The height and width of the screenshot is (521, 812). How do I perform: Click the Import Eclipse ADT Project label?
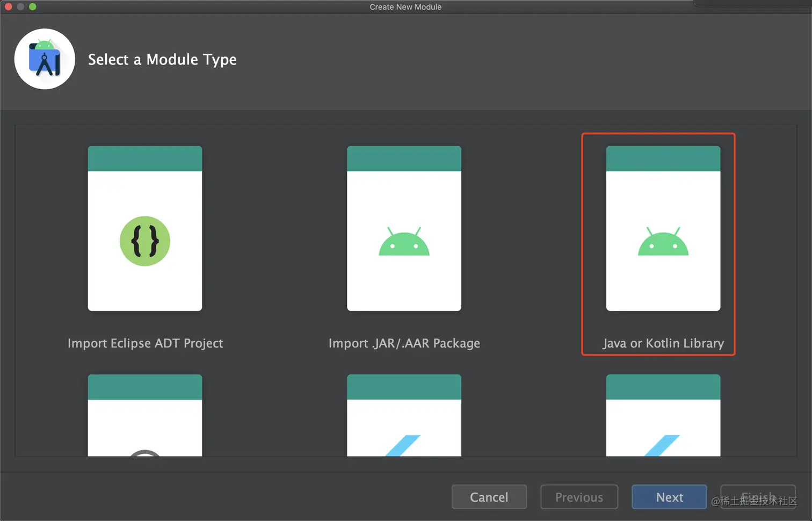[x=145, y=343]
